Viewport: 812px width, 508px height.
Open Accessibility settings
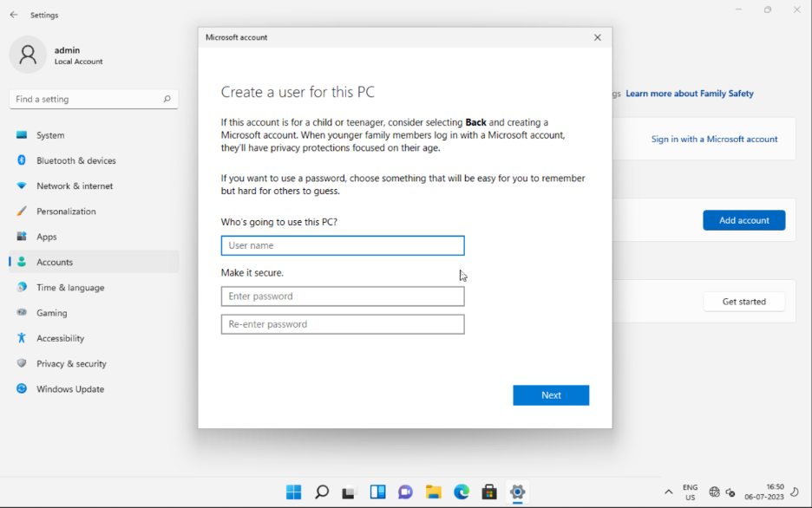click(95, 338)
